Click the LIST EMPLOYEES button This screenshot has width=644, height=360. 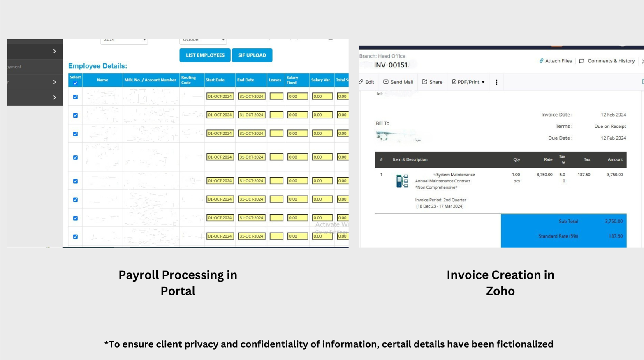point(205,55)
